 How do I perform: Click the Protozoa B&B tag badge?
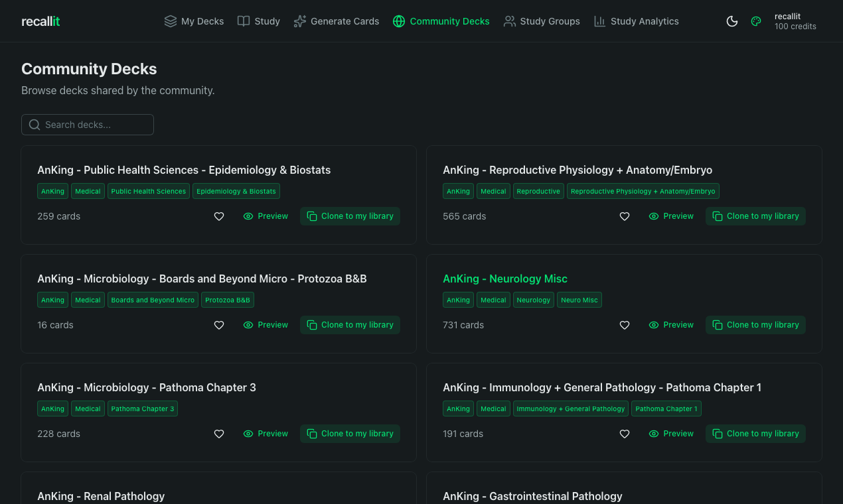(228, 300)
